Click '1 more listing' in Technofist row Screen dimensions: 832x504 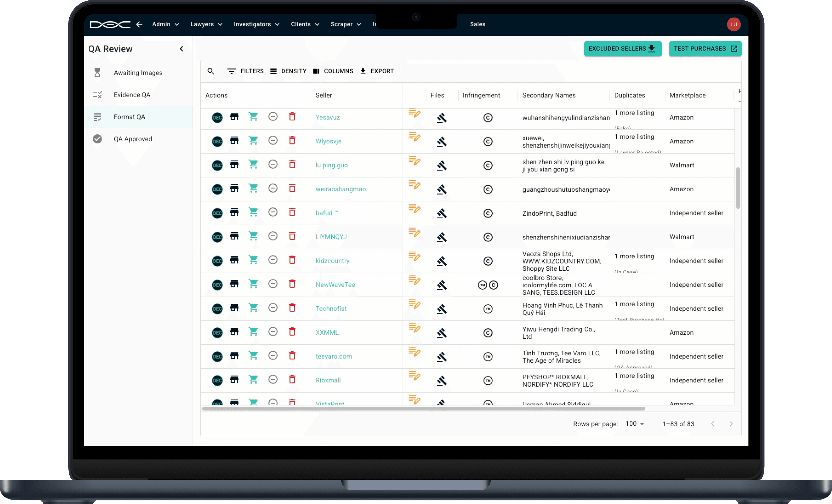coord(634,304)
